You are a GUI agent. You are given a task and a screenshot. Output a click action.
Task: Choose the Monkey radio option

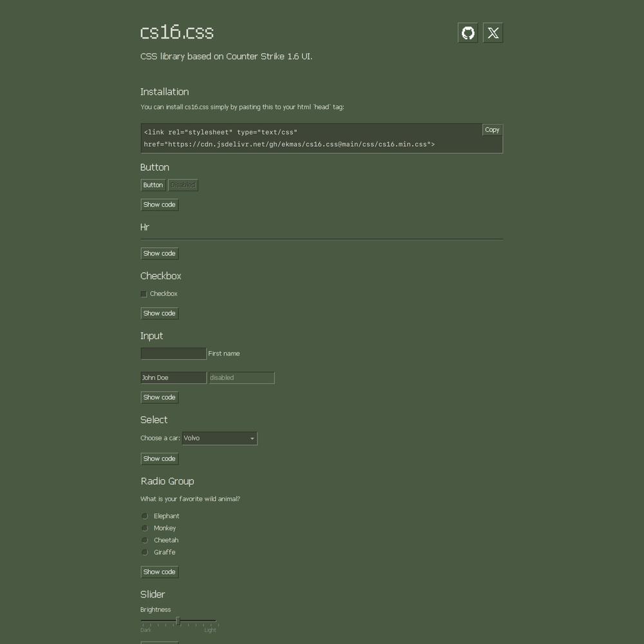[x=145, y=528]
